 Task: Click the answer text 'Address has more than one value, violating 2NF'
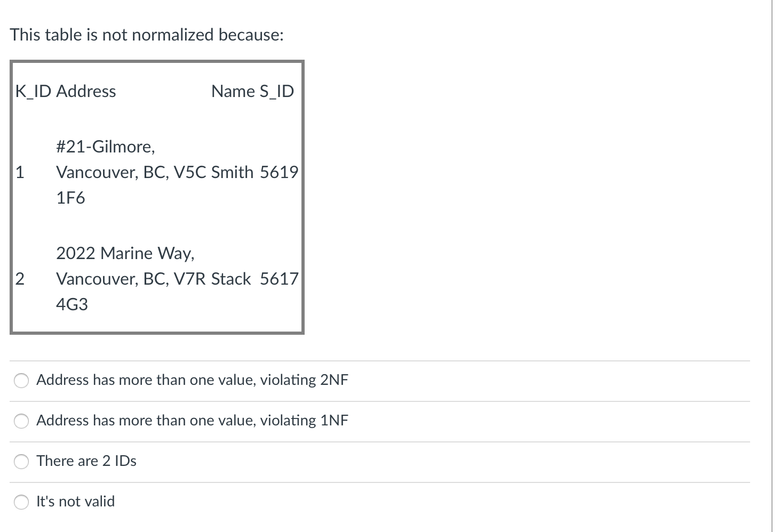[192, 380]
